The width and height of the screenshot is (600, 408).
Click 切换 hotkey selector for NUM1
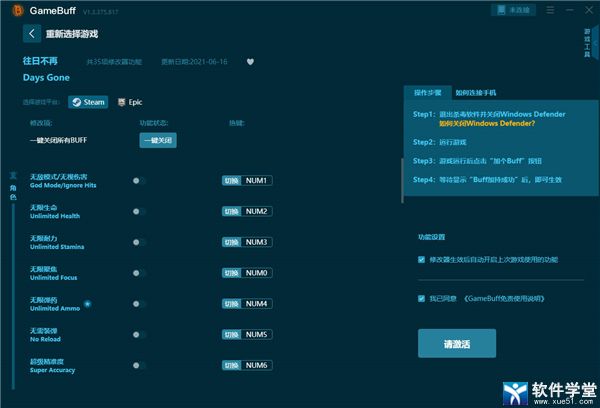[x=231, y=181]
